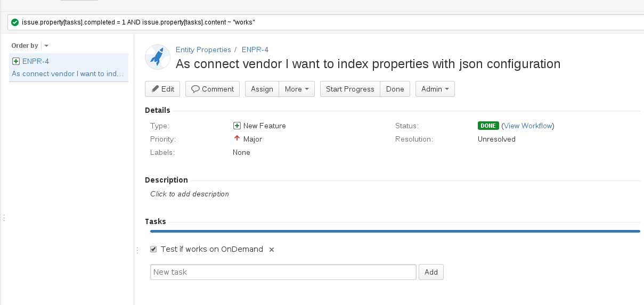Click the sidebar resize handle dots

(4, 218)
